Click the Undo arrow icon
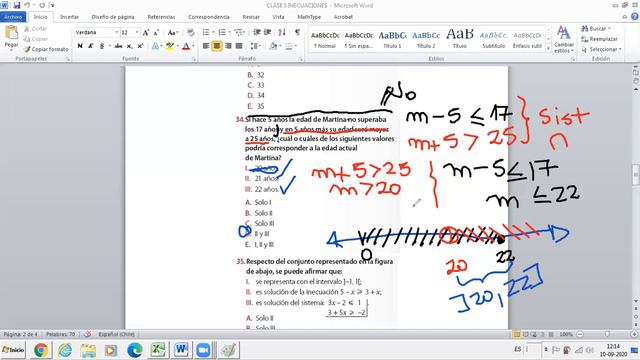Image resolution: width=640 pixels, height=360 pixels. click(27, 5)
